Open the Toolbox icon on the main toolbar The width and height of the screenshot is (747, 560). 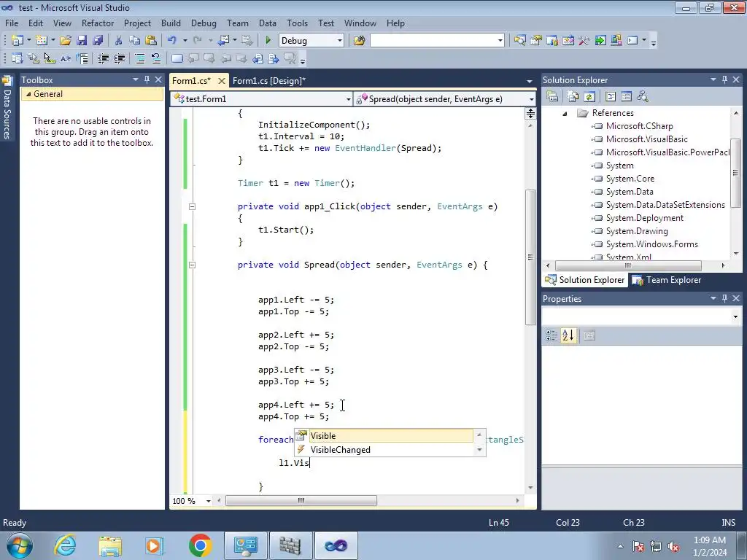584,41
